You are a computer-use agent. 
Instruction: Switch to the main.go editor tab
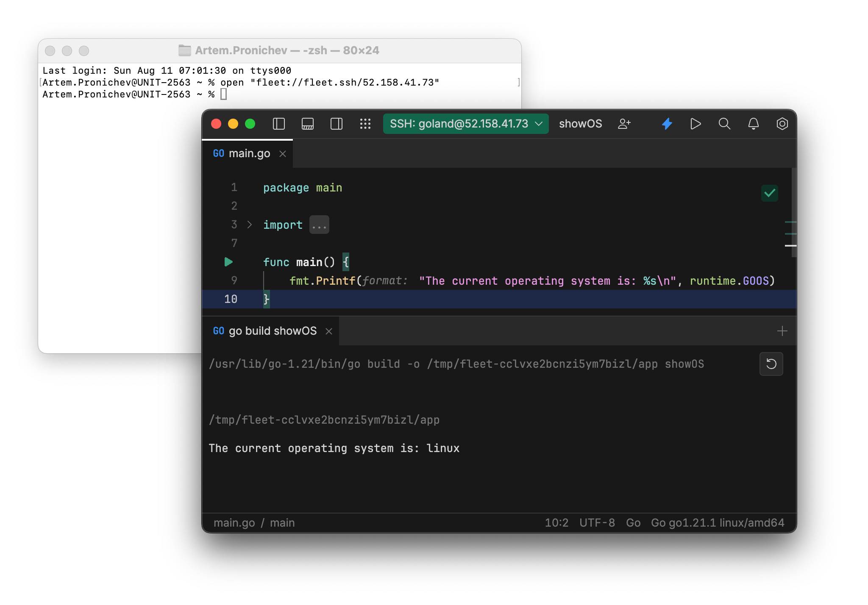tap(250, 153)
